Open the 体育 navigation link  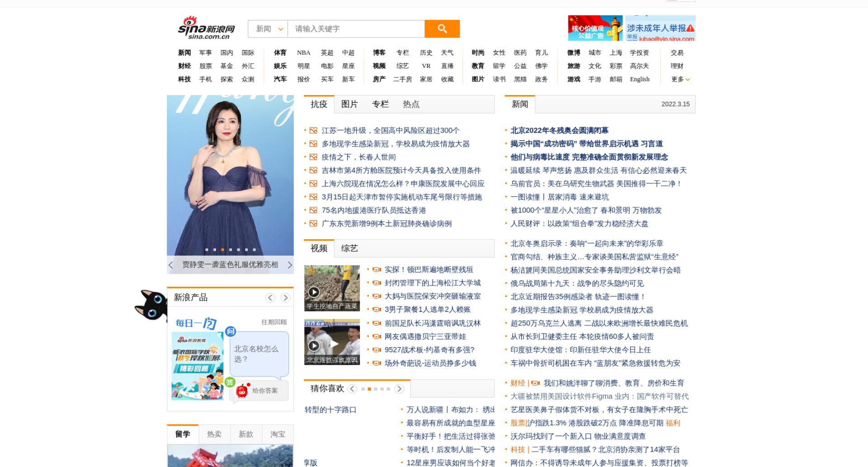280,53
